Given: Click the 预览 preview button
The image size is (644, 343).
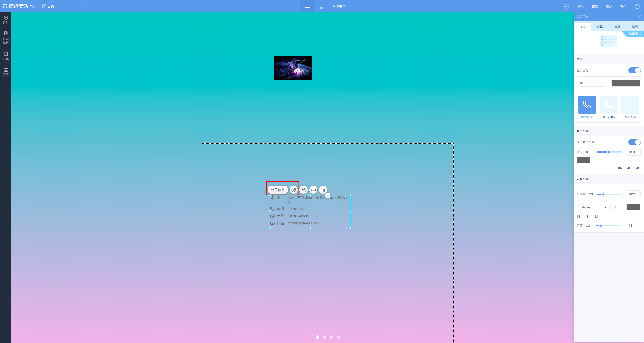Looking at the screenshot, I should [595, 6].
